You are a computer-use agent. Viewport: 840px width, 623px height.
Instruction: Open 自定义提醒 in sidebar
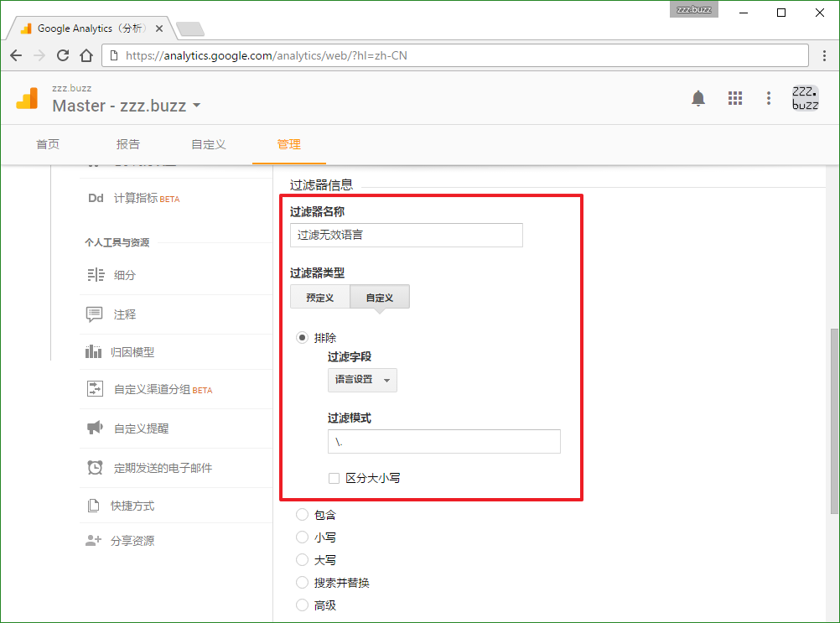point(142,428)
